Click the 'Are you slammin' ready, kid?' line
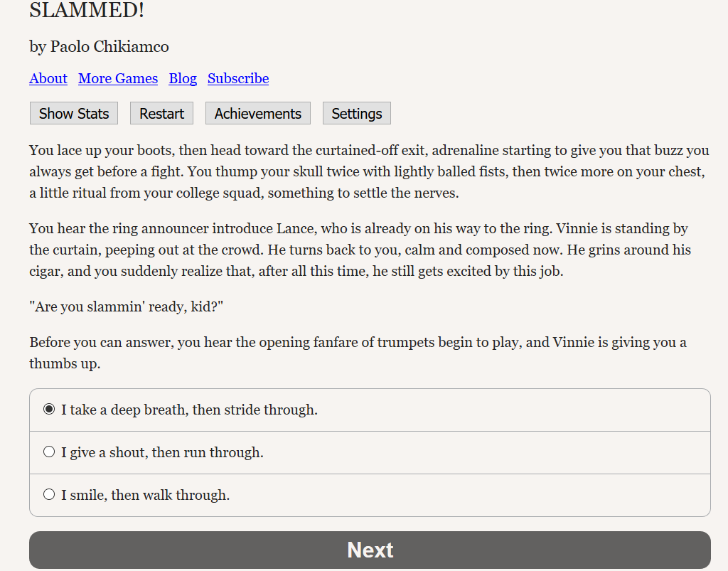 click(127, 307)
